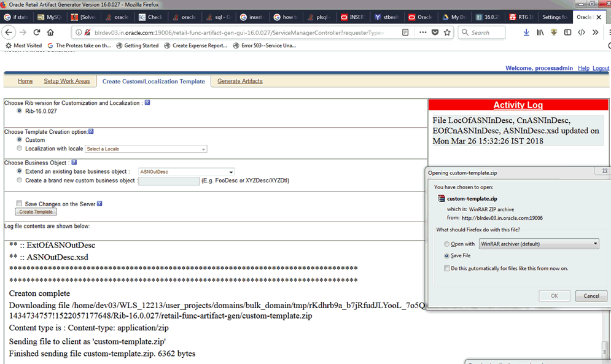Click the Activity Log heading link

click(x=518, y=105)
